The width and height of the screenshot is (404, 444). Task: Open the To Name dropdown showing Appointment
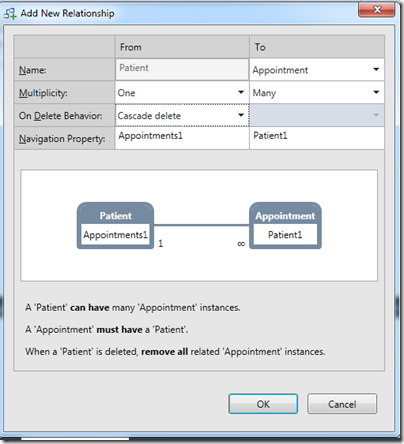[317, 70]
